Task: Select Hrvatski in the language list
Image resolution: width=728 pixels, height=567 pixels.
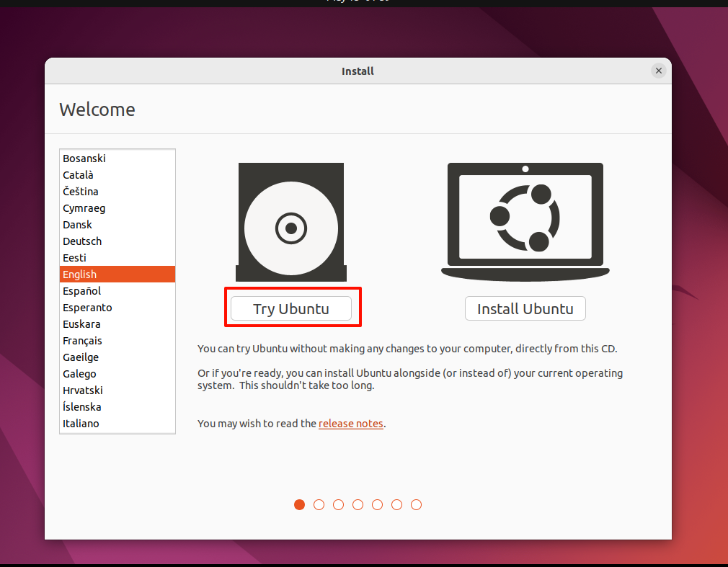Action: [x=117, y=390]
